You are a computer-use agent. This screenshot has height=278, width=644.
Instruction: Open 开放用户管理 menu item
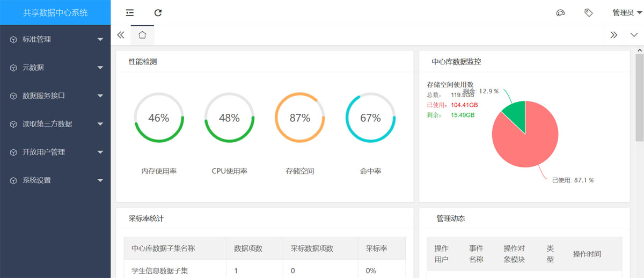43,152
